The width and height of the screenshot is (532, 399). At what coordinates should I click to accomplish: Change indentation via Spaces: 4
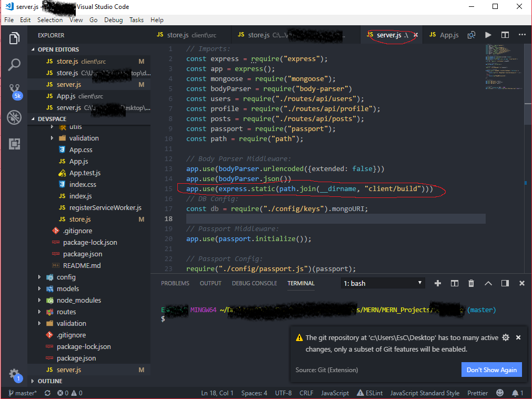(x=254, y=393)
